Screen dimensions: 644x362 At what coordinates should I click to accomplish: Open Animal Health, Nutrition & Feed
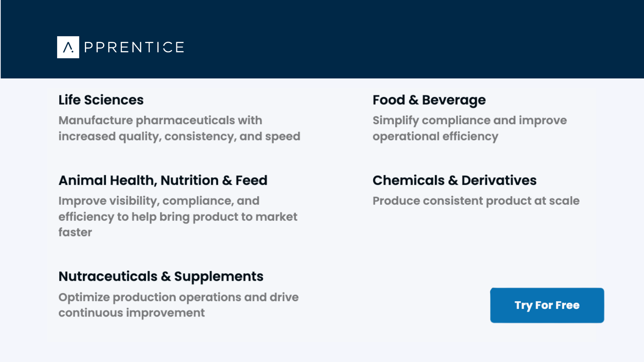[x=163, y=180]
